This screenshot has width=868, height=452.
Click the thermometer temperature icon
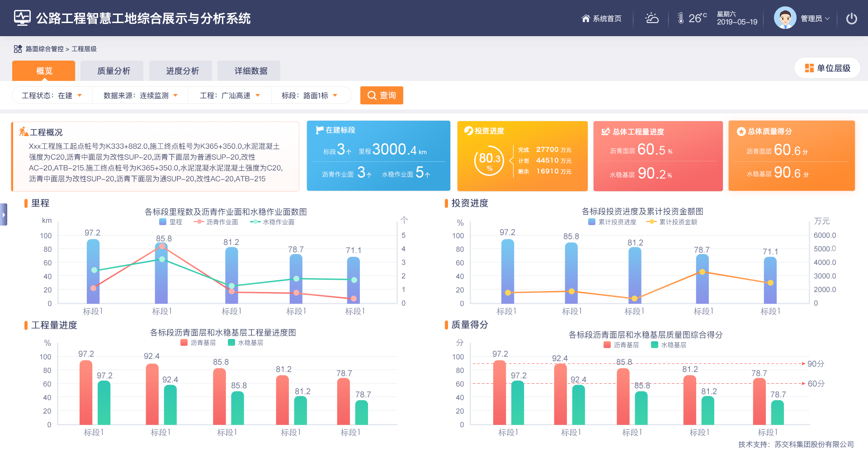pyautogui.click(x=680, y=19)
